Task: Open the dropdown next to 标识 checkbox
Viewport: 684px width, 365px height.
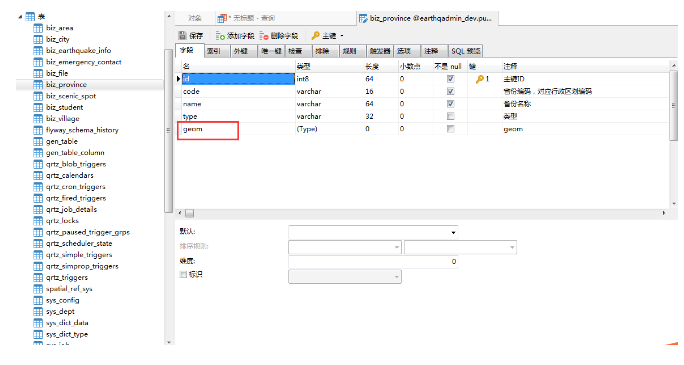Action: 345,276
